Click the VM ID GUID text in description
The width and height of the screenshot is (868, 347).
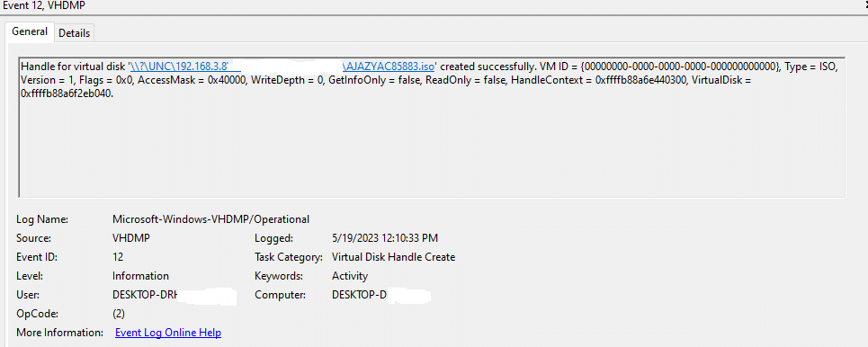click(x=680, y=67)
